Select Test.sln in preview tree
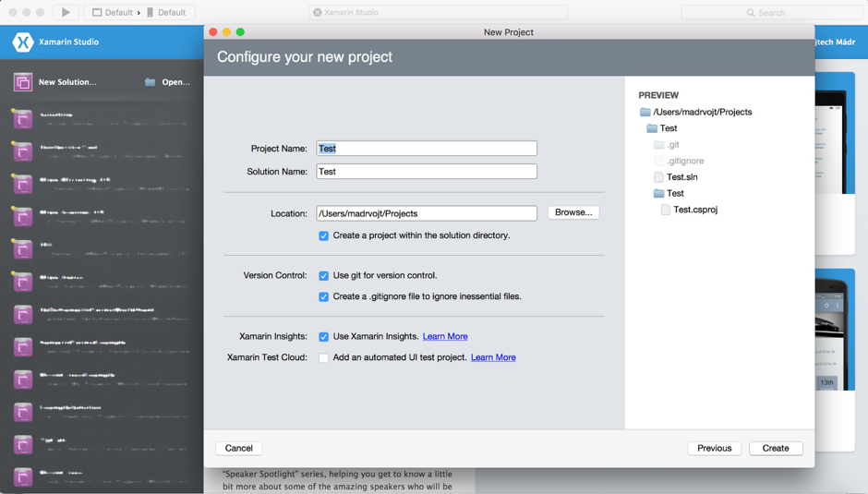 pos(682,176)
